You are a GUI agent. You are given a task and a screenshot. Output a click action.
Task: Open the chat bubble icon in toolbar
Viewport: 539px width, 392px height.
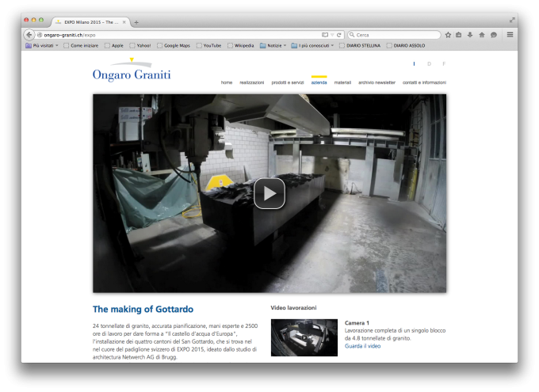point(494,35)
